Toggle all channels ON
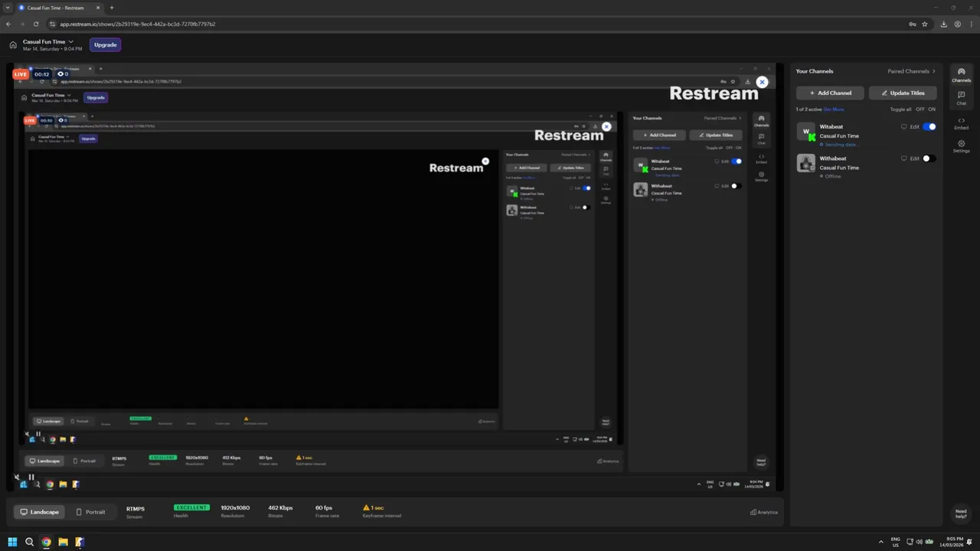Viewport: 980px width, 551px height. [932, 109]
